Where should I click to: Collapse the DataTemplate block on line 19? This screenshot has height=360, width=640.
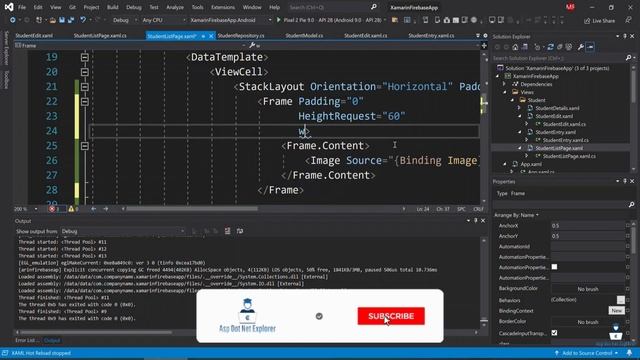coord(84,57)
